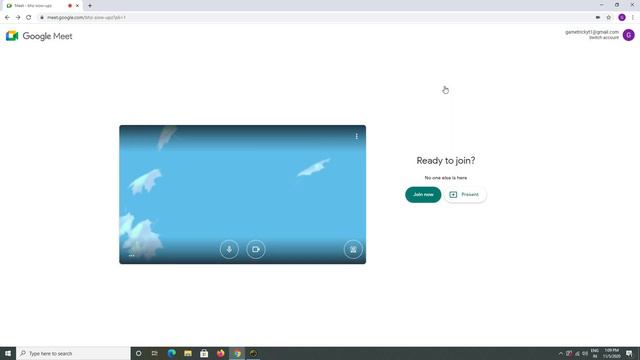Image resolution: width=640 pixels, height=360 pixels.
Task: Turn off the camera in the preview
Action: 256,249
